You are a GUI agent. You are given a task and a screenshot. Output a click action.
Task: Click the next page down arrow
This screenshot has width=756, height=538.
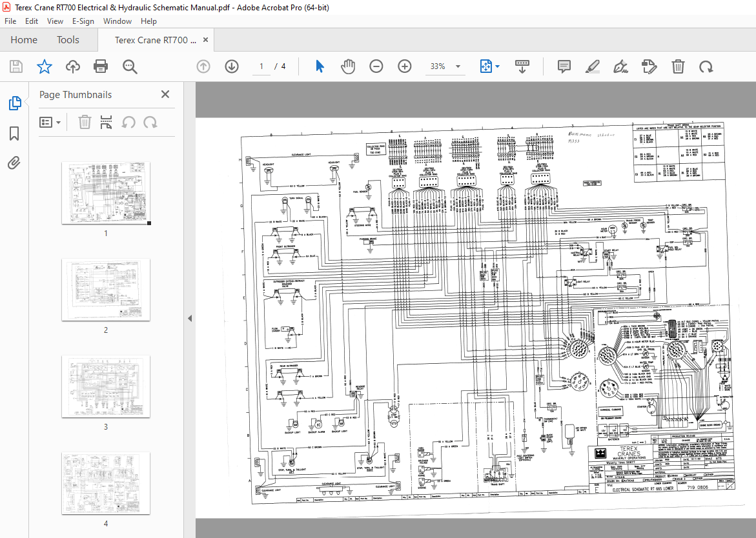231,66
